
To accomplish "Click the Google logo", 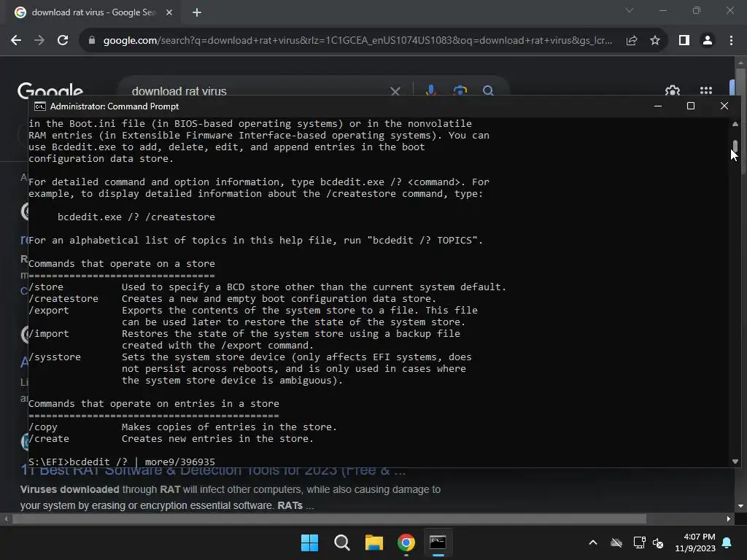I will pos(50,90).
